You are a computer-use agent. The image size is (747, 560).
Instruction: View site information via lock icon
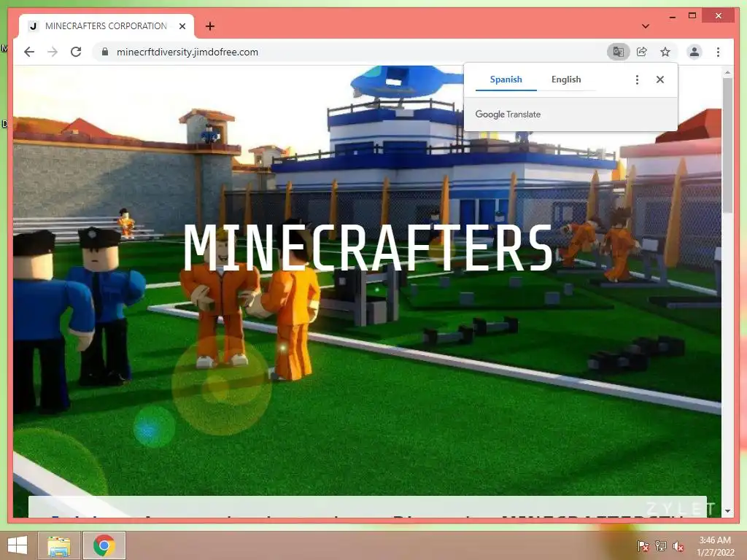coord(105,52)
